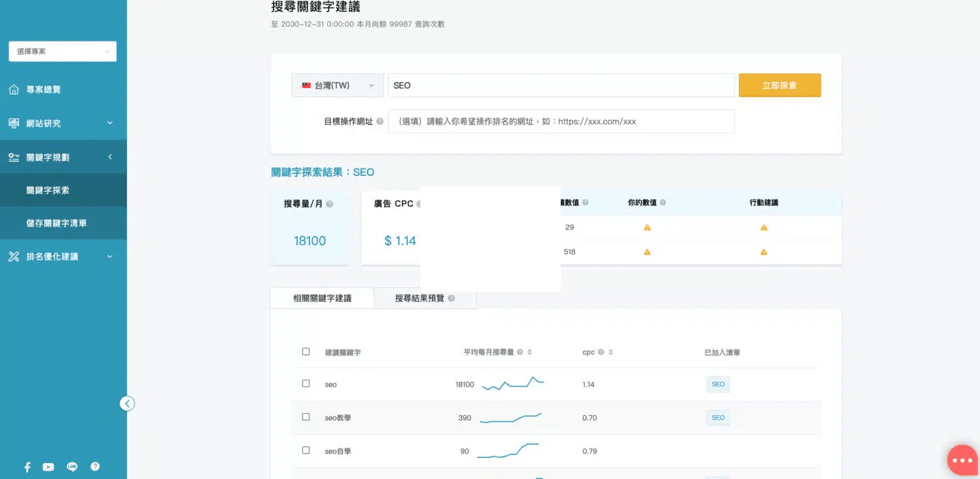This screenshot has width=980, height=479.
Task: Switch to the 搜尋結果預覽 tab
Action: tap(424, 298)
